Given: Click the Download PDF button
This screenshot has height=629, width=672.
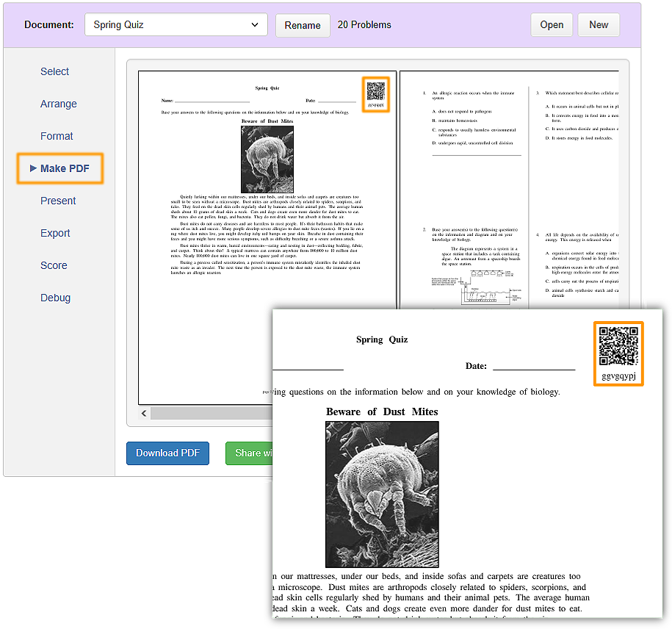Looking at the screenshot, I should pyautogui.click(x=167, y=453).
